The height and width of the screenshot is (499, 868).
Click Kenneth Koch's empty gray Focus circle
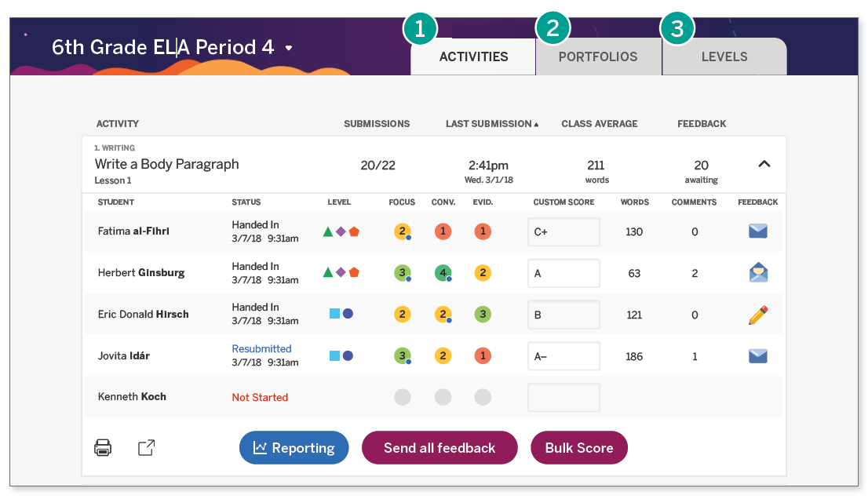[402, 397]
